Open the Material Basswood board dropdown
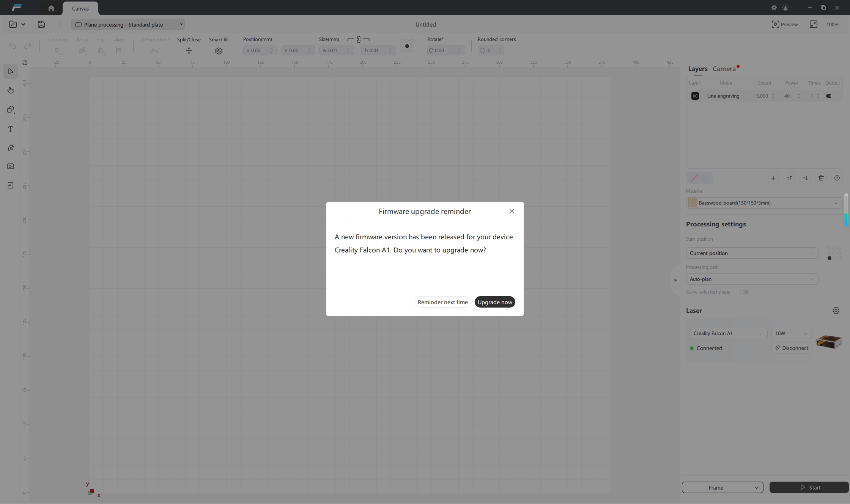Viewport: 850px width, 504px height. 764,203
